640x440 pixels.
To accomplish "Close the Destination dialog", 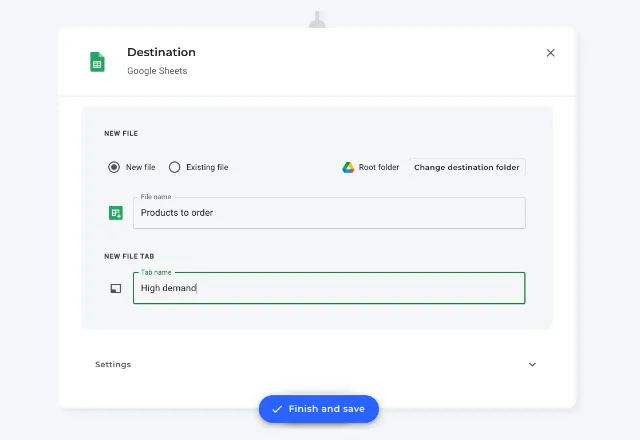I will tap(550, 53).
